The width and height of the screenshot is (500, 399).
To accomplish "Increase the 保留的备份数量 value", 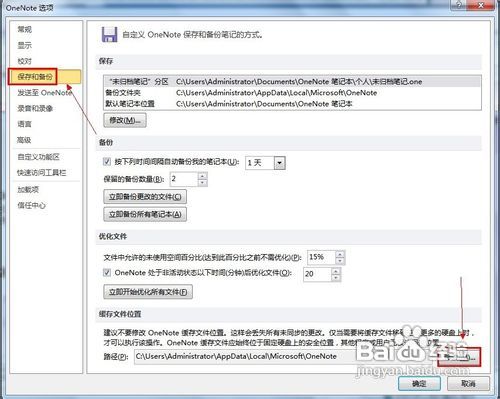I will point(203,176).
